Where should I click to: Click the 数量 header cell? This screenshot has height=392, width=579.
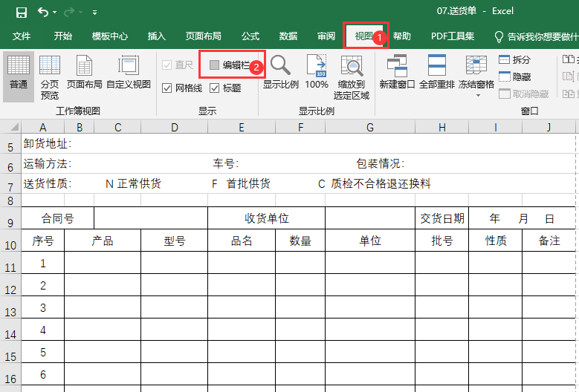[x=300, y=241]
